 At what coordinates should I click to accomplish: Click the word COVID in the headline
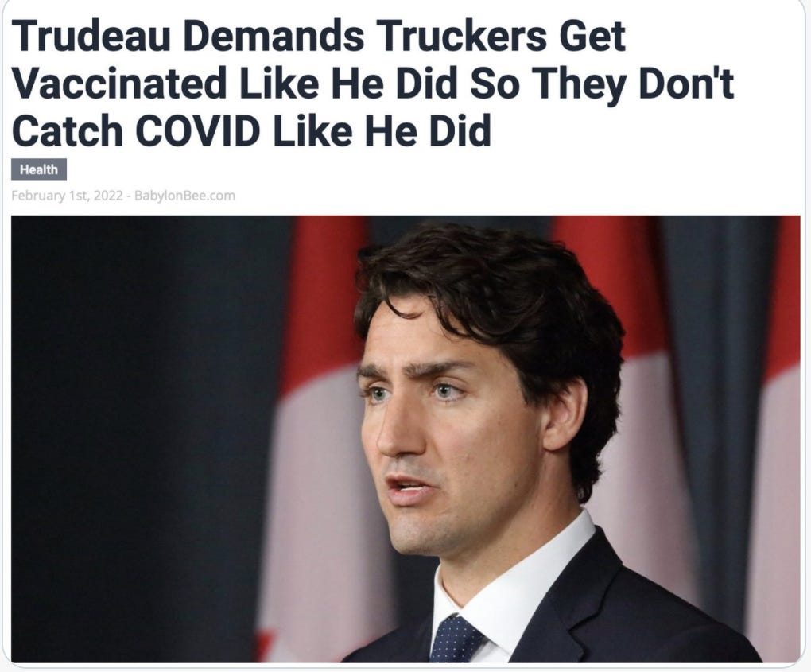coord(197,130)
